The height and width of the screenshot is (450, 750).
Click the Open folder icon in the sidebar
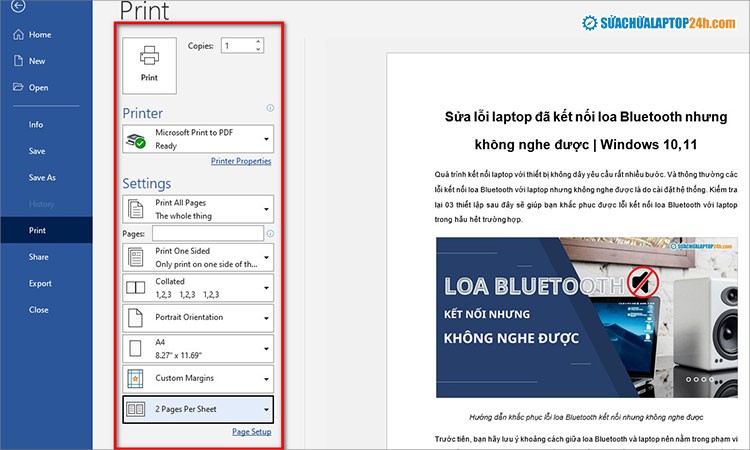18,87
